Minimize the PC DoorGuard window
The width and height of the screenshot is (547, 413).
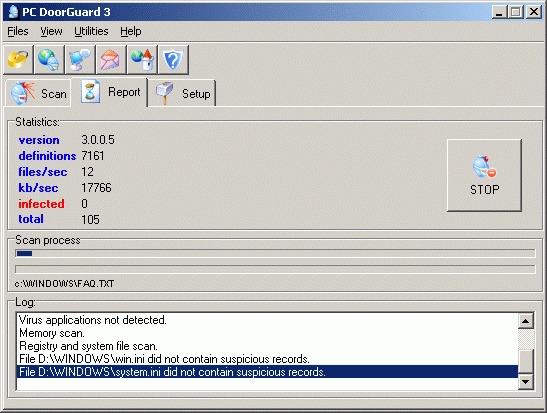(499, 12)
